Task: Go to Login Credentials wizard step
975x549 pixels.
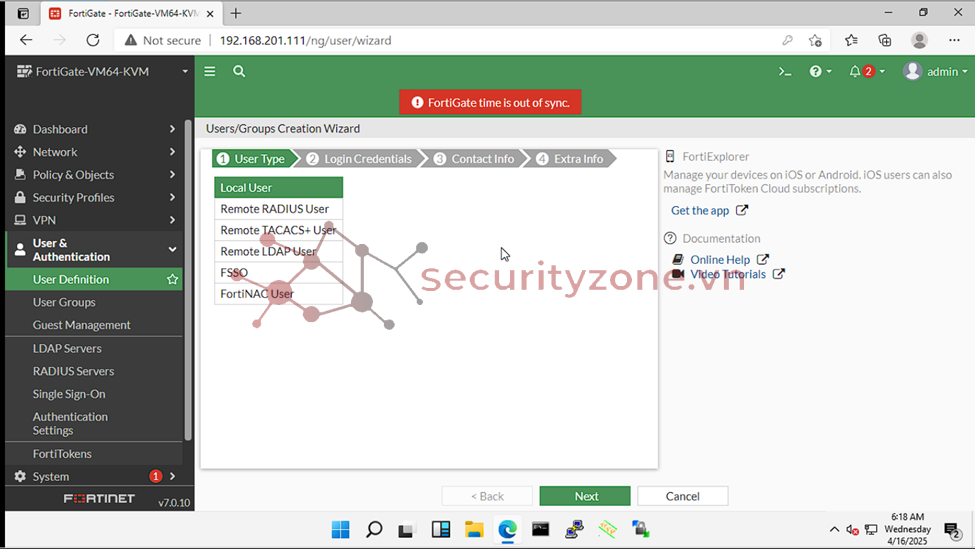Action: [x=359, y=159]
